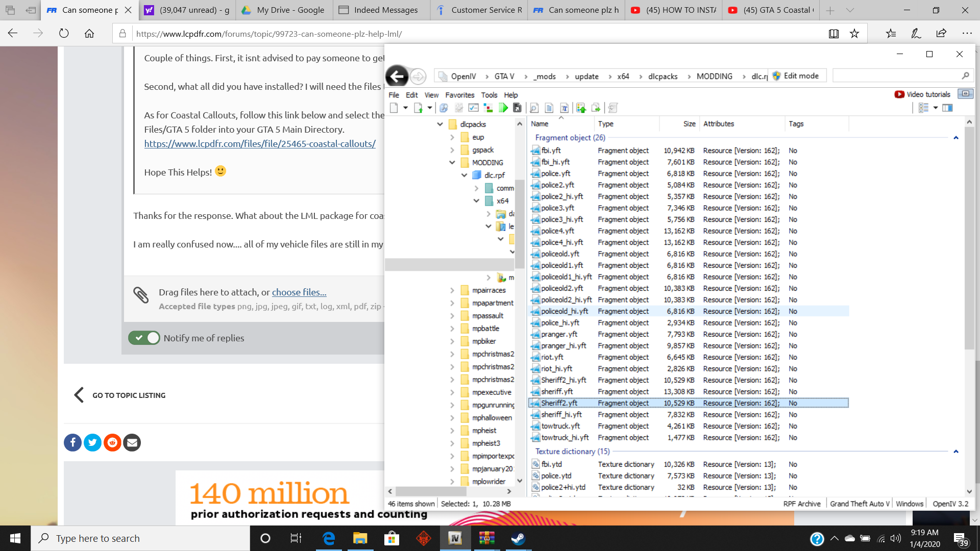Open the coastal-callouts file link

point(260,144)
